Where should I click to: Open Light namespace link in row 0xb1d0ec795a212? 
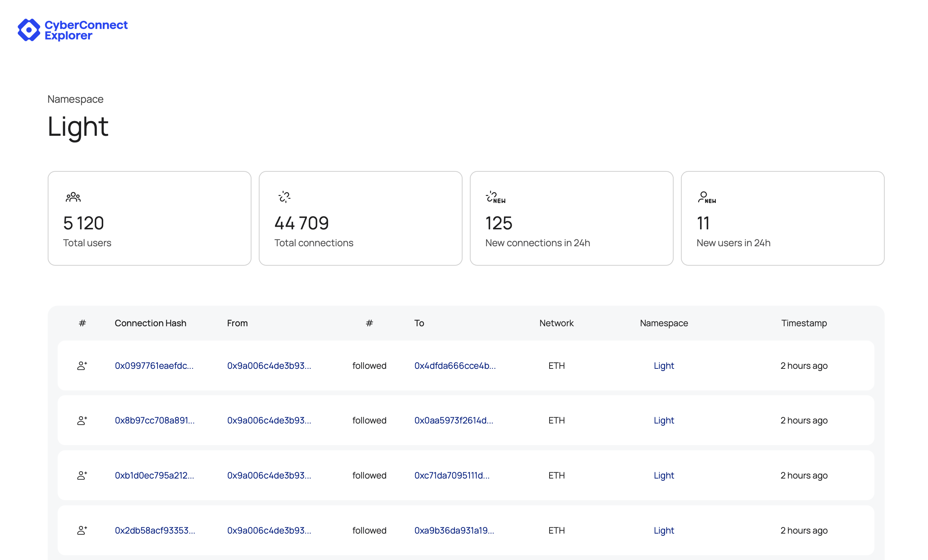click(x=664, y=476)
